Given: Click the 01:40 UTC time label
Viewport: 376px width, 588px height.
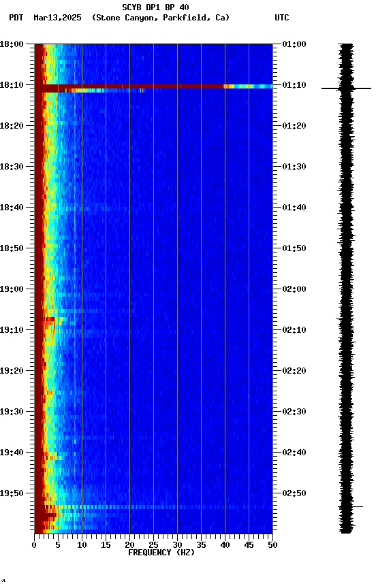Looking at the screenshot, I should coord(294,208).
